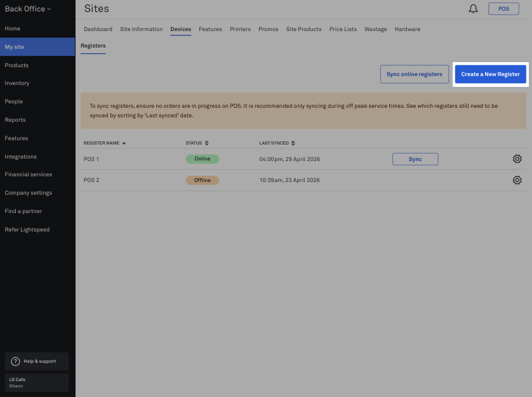Sync the POS 1 register
532x397 pixels.
coord(415,159)
